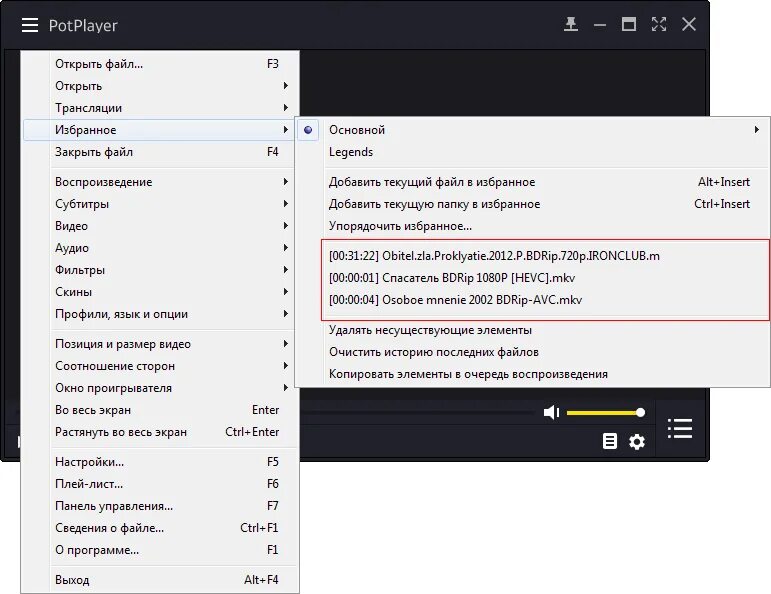Open the playlist panel list icon
This screenshot has width=771, height=594.
pyautogui.click(x=680, y=428)
